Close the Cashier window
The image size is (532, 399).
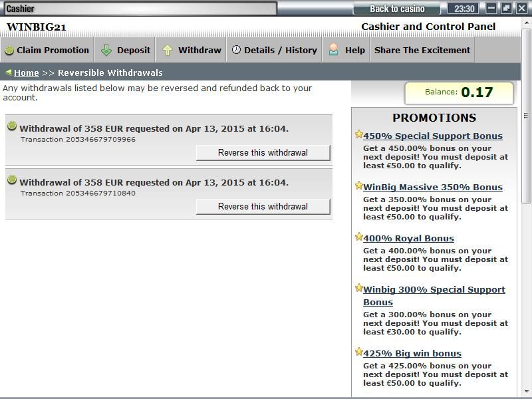[521, 8]
